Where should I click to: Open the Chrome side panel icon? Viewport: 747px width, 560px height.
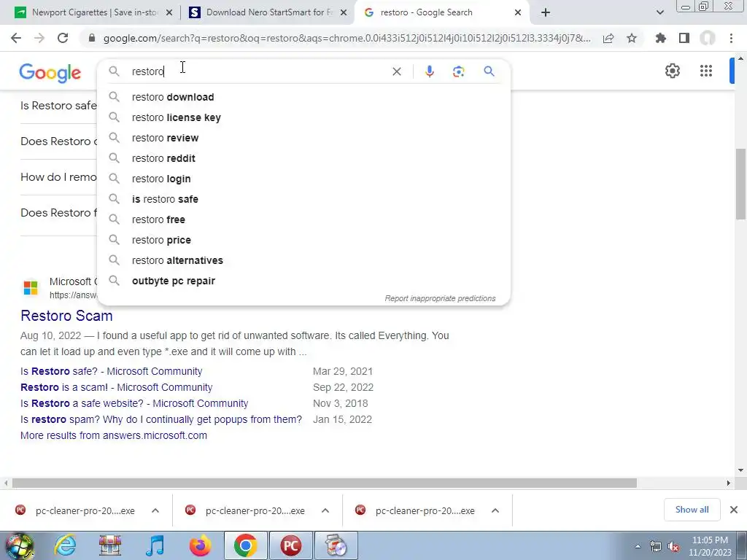pos(684,38)
